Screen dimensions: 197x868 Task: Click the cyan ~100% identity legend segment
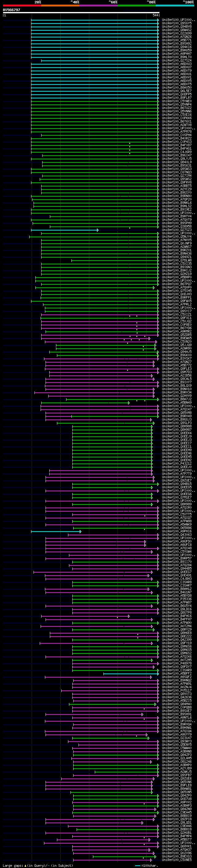tap(175, 6)
